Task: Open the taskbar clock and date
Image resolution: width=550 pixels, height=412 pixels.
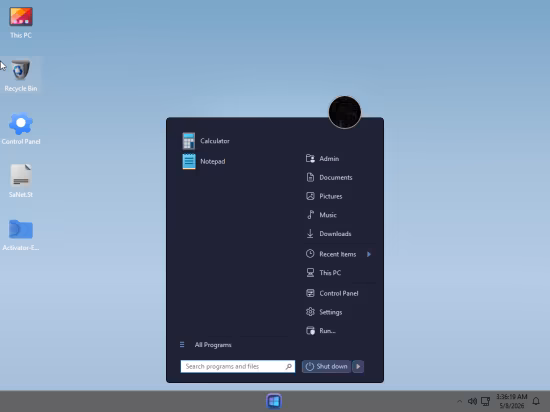Action: point(511,401)
